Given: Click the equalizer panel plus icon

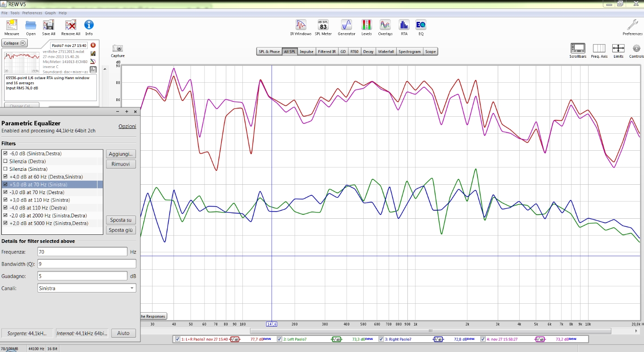Looking at the screenshot, I should click(x=127, y=112).
